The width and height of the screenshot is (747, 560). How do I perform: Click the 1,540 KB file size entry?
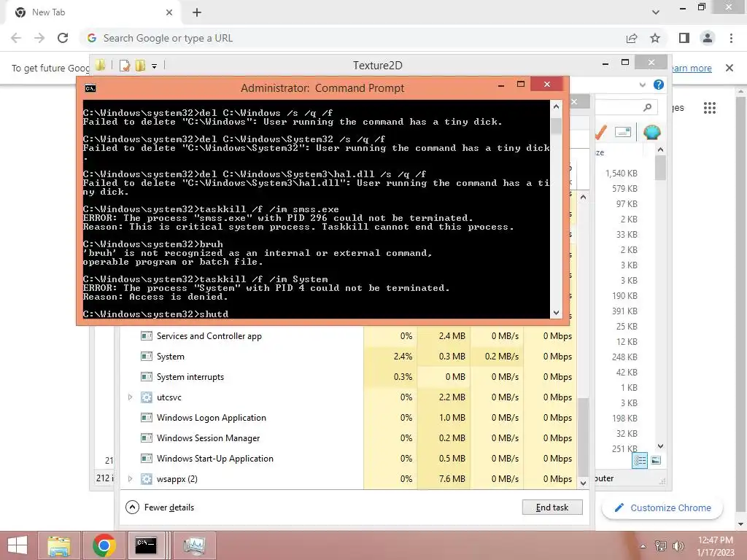point(622,174)
